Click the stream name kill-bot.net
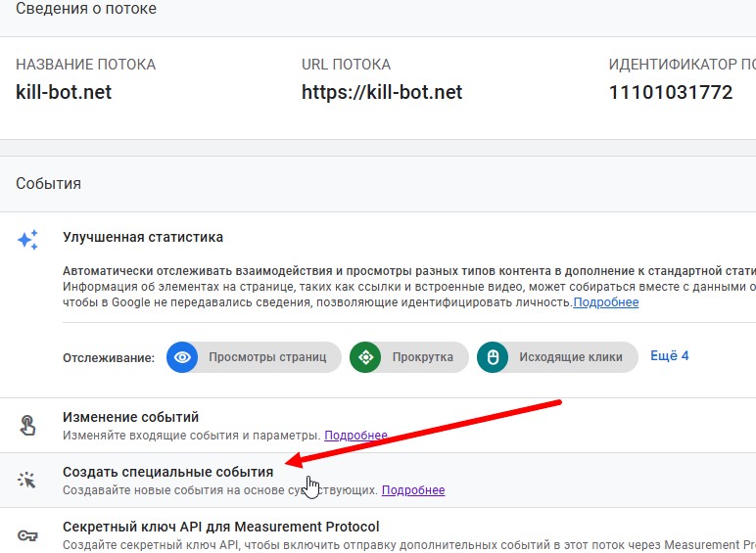The width and height of the screenshot is (756, 553). coord(64,92)
